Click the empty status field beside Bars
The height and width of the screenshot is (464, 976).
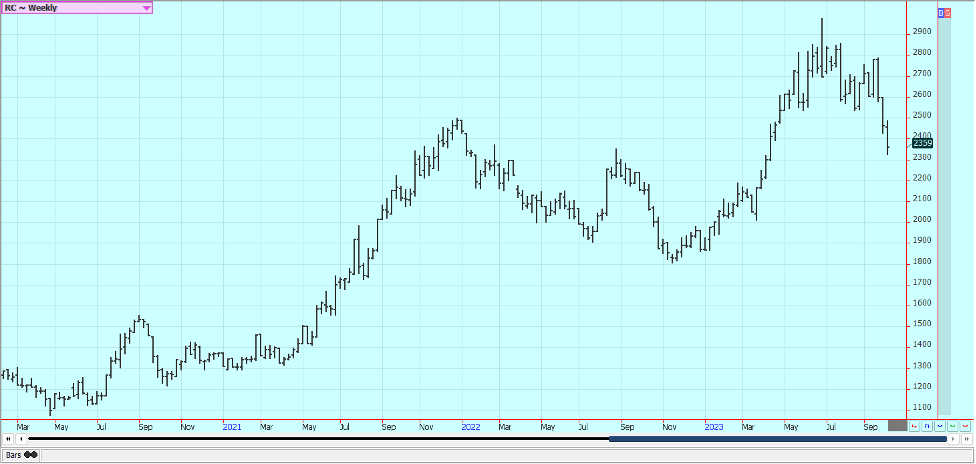click(x=505, y=455)
